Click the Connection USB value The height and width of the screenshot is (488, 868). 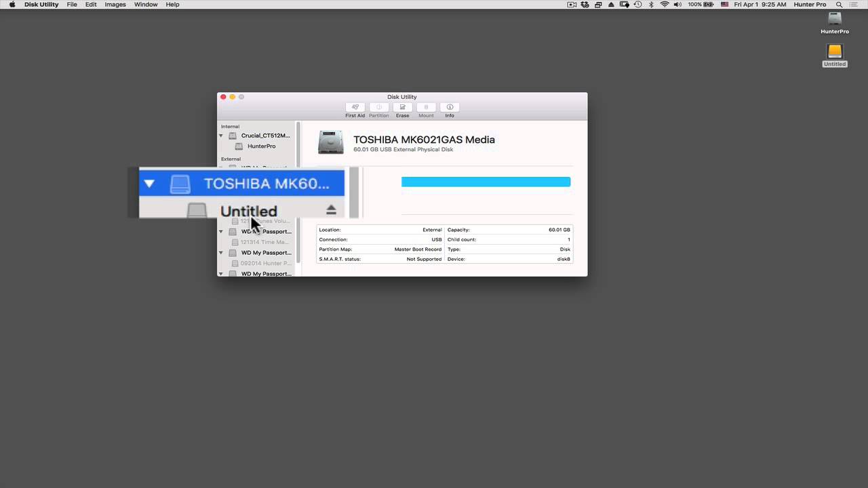[x=437, y=239]
